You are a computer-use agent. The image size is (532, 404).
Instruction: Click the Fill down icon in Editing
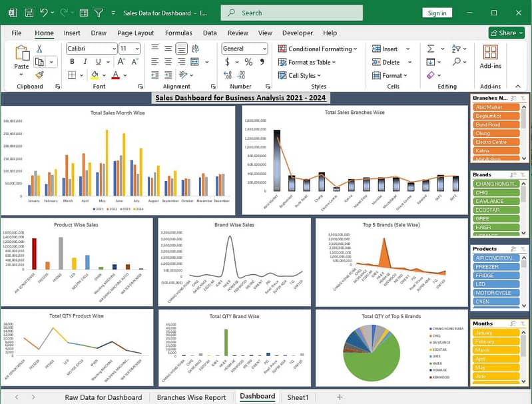(431, 62)
